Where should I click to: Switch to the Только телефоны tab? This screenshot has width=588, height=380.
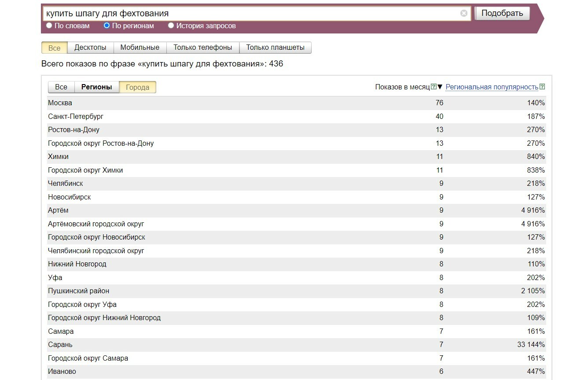202,48
